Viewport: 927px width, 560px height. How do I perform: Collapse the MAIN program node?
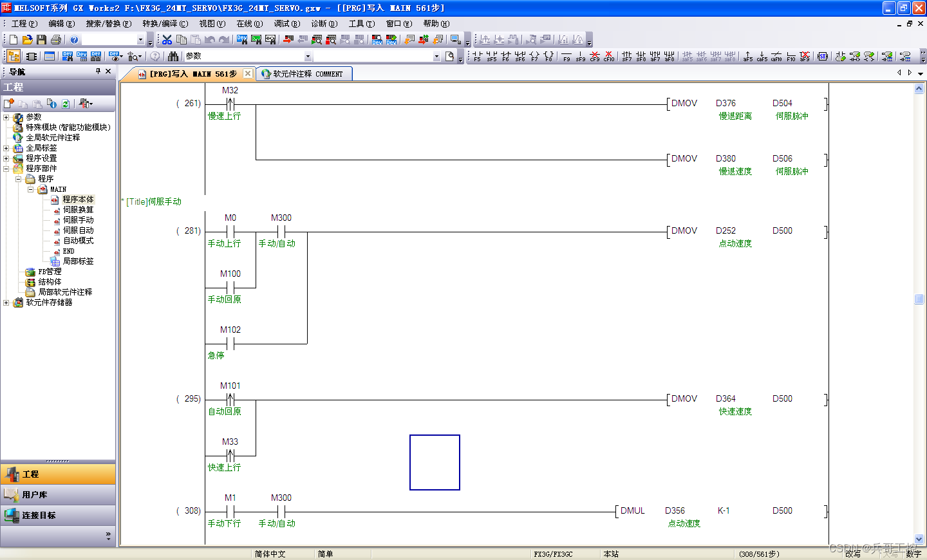click(31, 189)
